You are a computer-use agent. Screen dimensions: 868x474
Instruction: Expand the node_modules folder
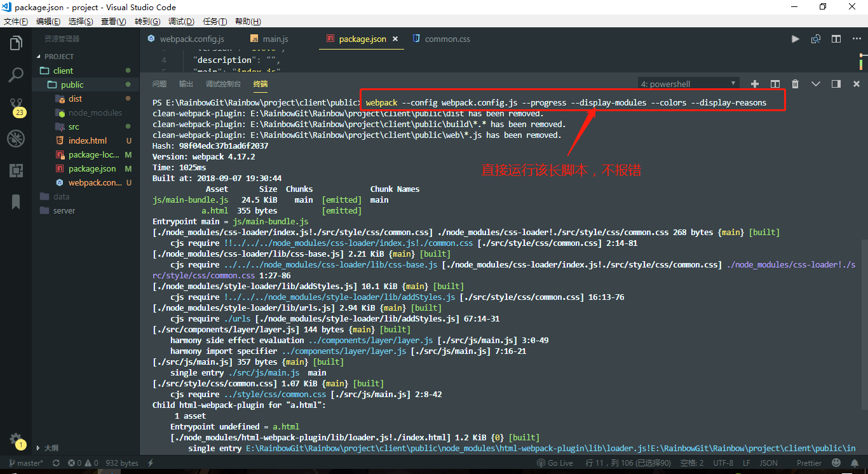86,112
